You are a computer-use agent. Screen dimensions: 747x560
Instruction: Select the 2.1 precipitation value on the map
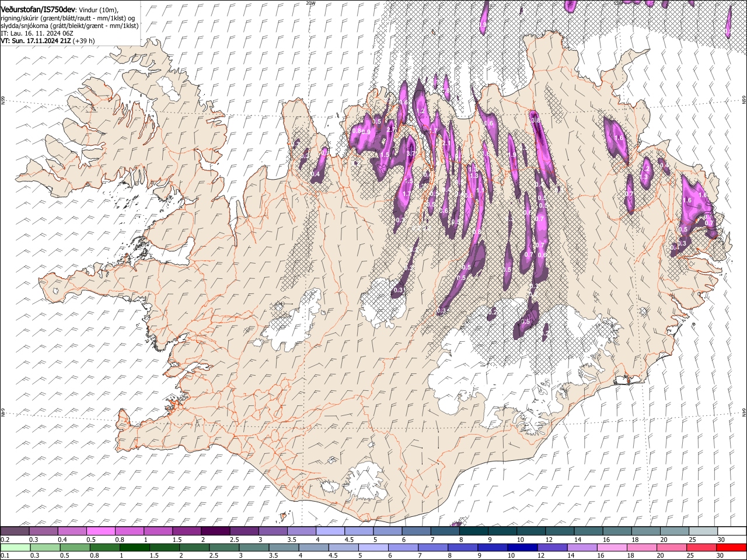(x=446, y=143)
